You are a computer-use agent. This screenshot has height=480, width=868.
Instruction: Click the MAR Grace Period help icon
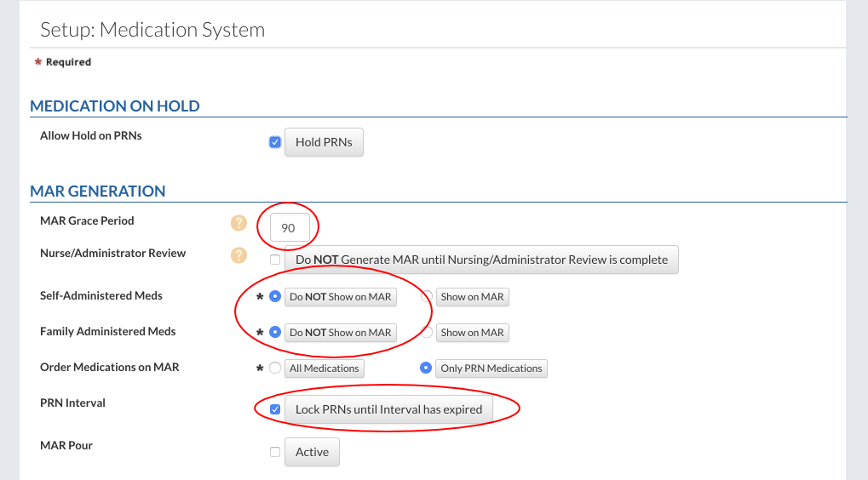pyautogui.click(x=239, y=223)
